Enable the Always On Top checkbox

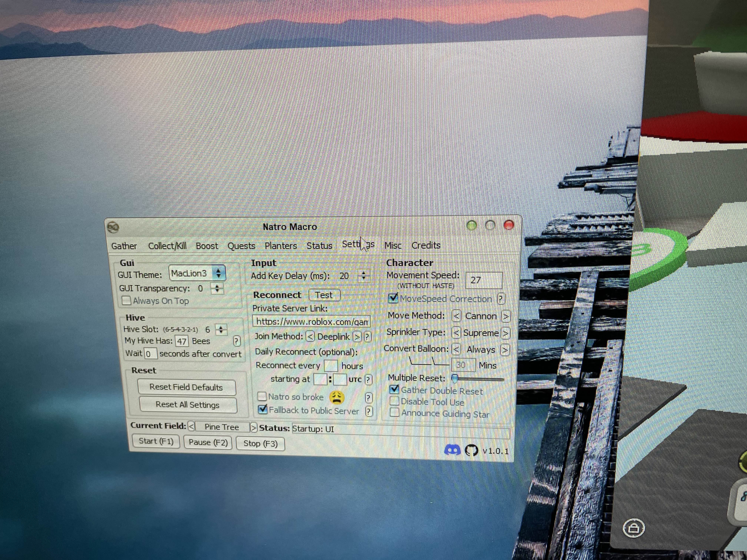pos(126,300)
